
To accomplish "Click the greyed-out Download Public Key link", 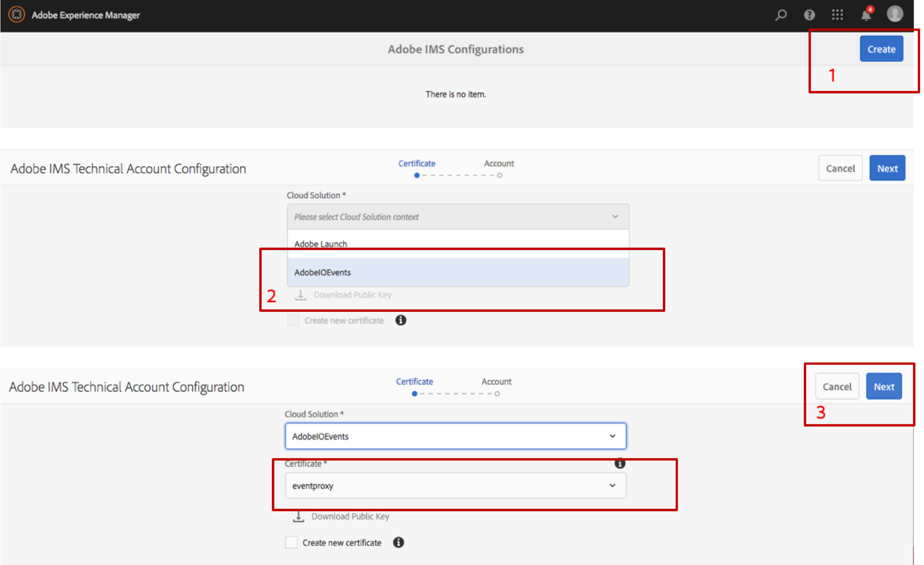I will click(x=352, y=295).
